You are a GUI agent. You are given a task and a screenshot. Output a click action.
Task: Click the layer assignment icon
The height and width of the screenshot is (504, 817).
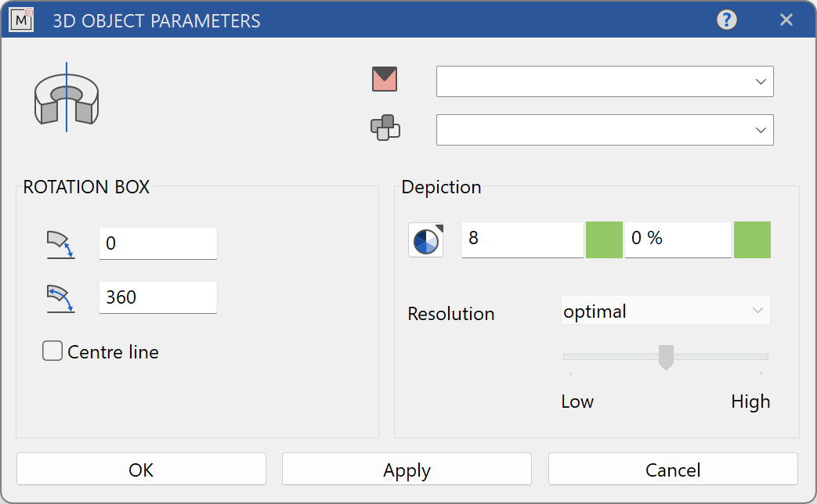click(385, 129)
